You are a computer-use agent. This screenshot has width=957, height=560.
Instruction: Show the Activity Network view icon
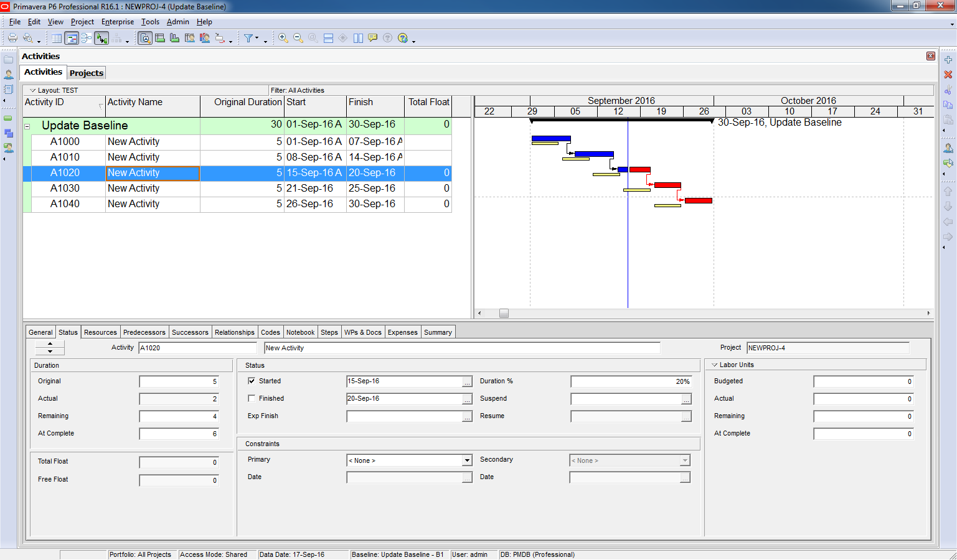(87, 39)
